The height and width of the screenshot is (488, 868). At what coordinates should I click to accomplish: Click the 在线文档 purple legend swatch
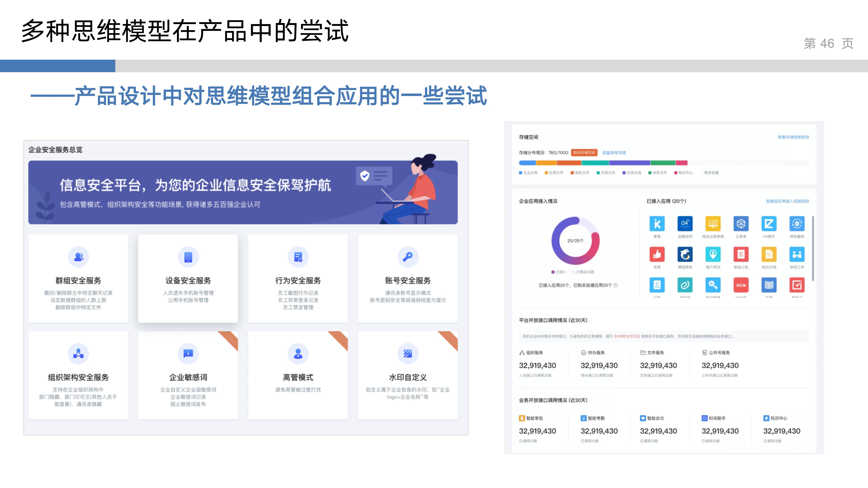(624, 173)
